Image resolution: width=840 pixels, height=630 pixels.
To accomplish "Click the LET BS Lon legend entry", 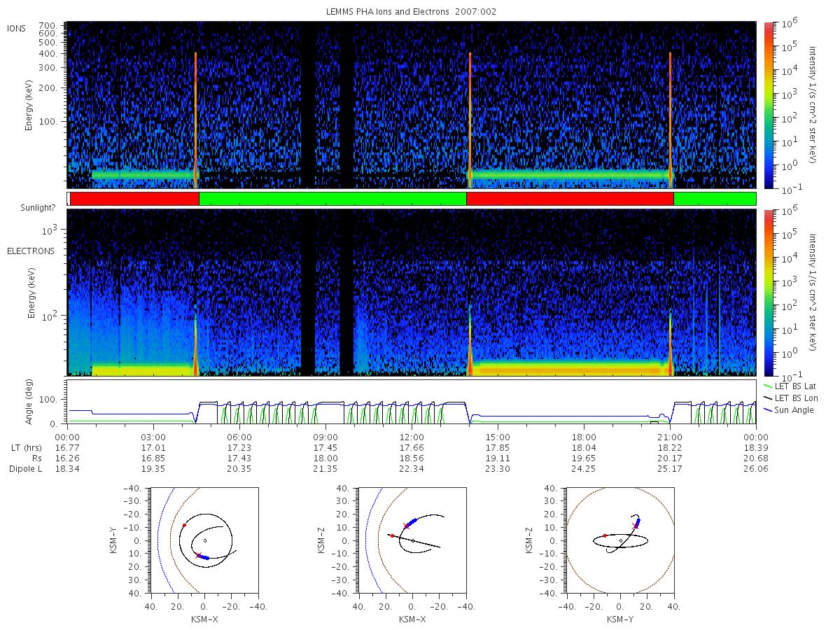I will 790,398.
